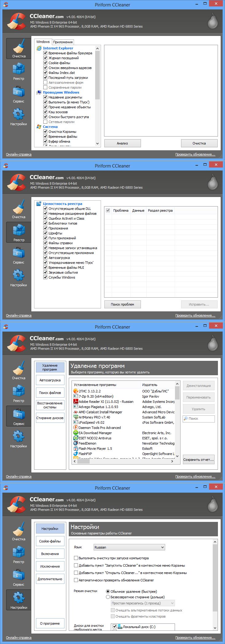The width and height of the screenshot is (225, 644).
Task: Click the Internet Explorer logo icon in cleaner list
Action: (39, 48)
